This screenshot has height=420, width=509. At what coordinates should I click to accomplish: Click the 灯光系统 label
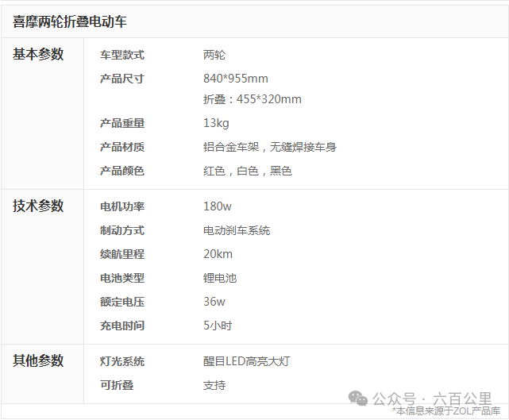122,361
